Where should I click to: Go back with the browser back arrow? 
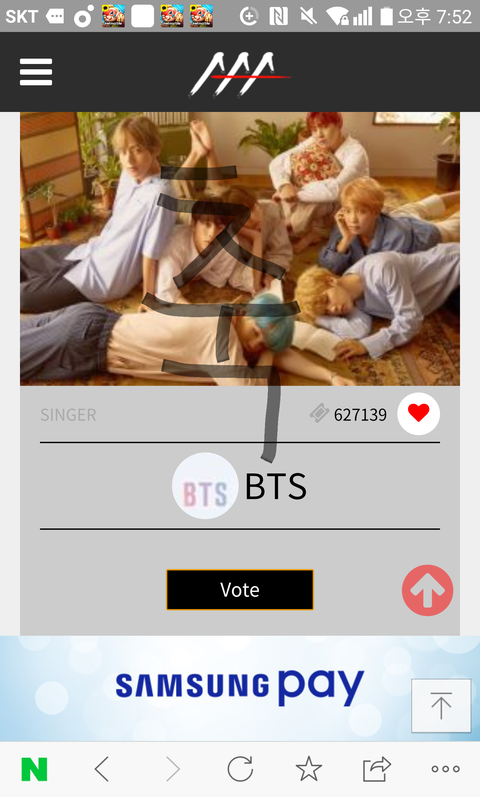click(x=102, y=769)
